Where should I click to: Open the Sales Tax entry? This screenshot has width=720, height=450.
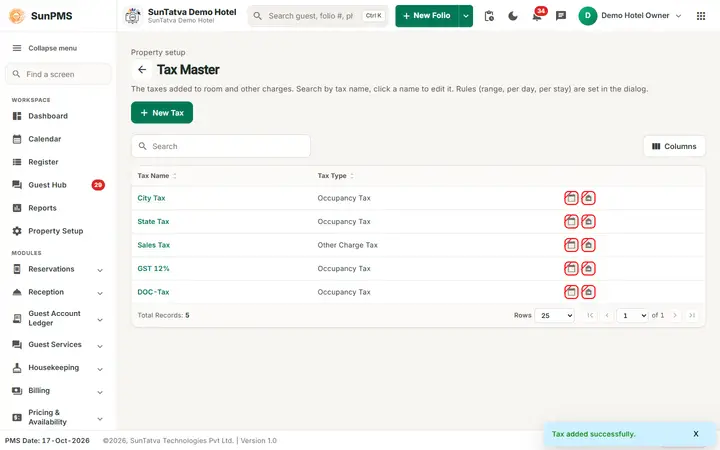[153, 245]
